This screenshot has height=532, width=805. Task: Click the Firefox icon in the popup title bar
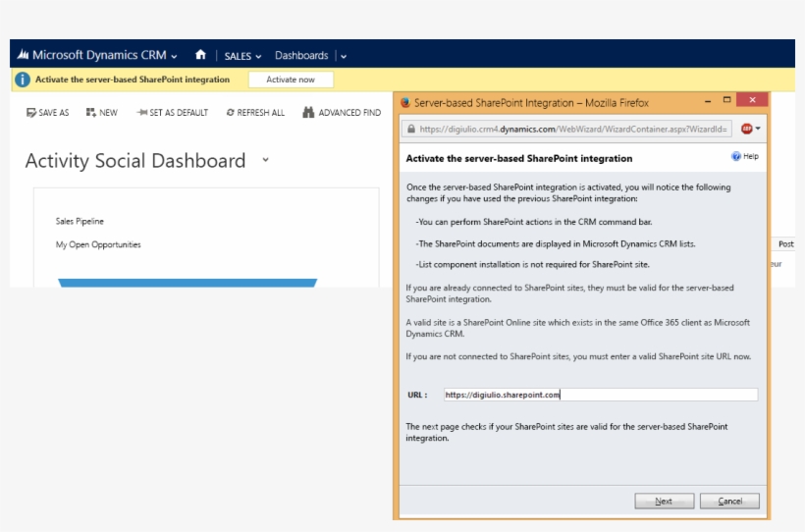point(405,103)
